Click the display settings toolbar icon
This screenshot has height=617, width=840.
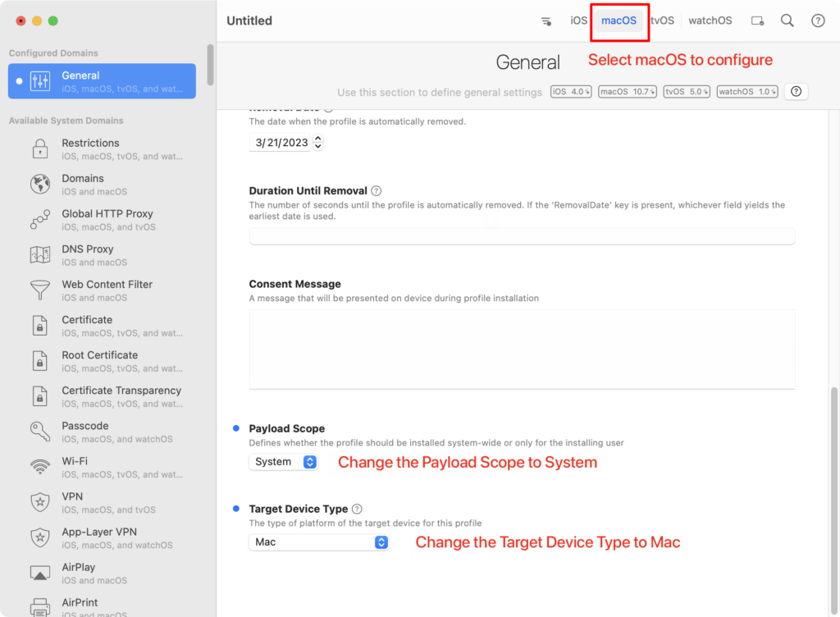(757, 21)
